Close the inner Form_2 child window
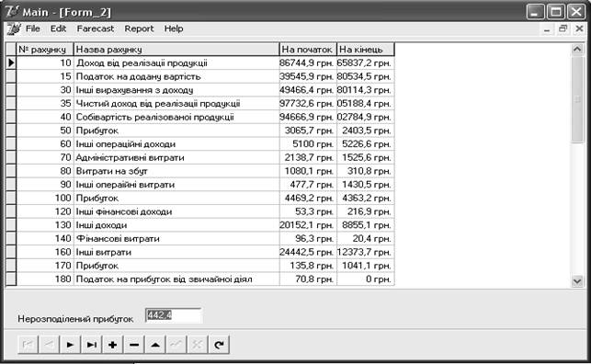The width and height of the screenshot is (591, 364). 579,28
